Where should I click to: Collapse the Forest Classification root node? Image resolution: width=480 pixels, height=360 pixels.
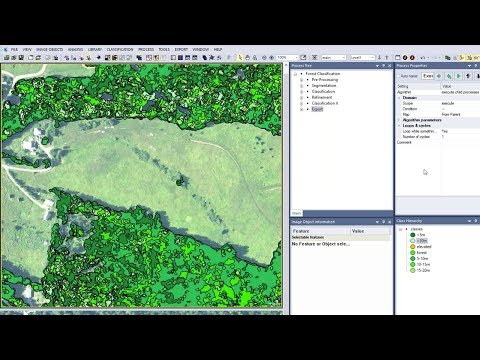point(295,74)
